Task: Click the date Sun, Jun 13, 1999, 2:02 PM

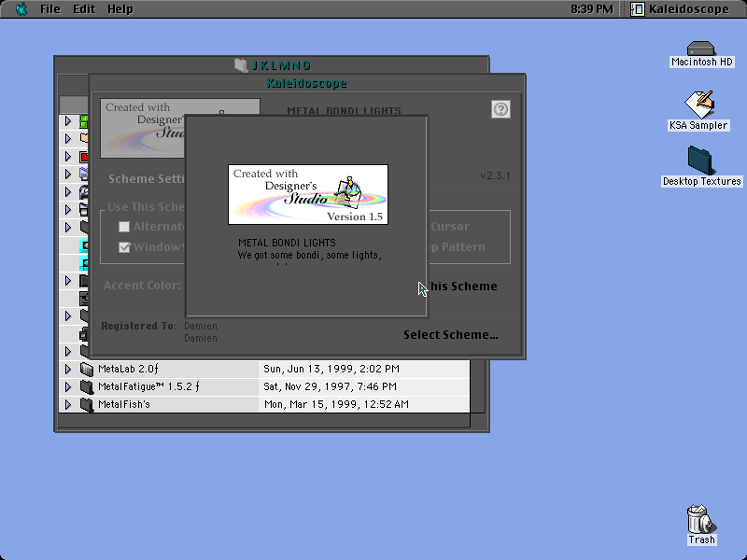Action: 331,369
